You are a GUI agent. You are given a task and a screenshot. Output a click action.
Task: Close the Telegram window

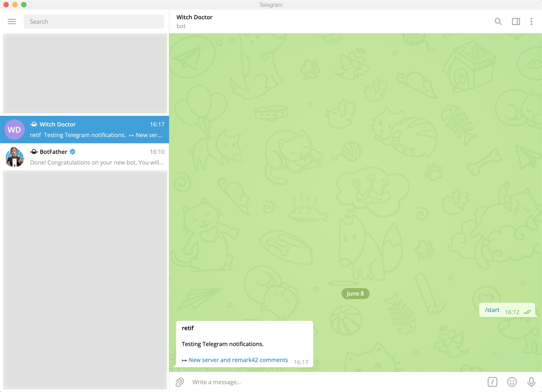pyautogui.click(x=6, y=5)
